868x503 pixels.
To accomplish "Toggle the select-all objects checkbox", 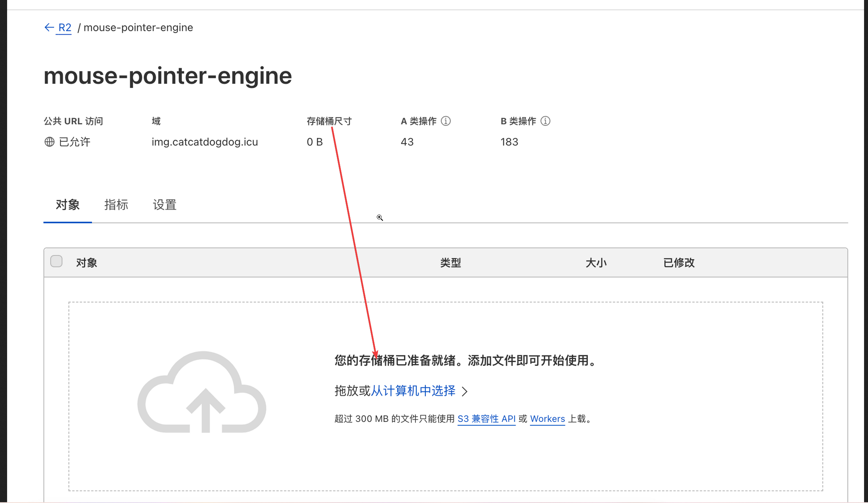I will (56, 262).
